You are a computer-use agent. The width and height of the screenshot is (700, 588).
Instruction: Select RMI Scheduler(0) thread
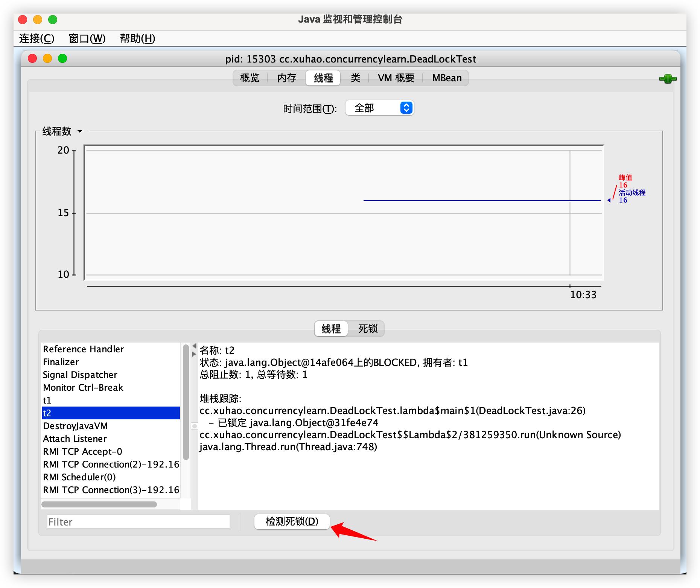tap(111, 477)
